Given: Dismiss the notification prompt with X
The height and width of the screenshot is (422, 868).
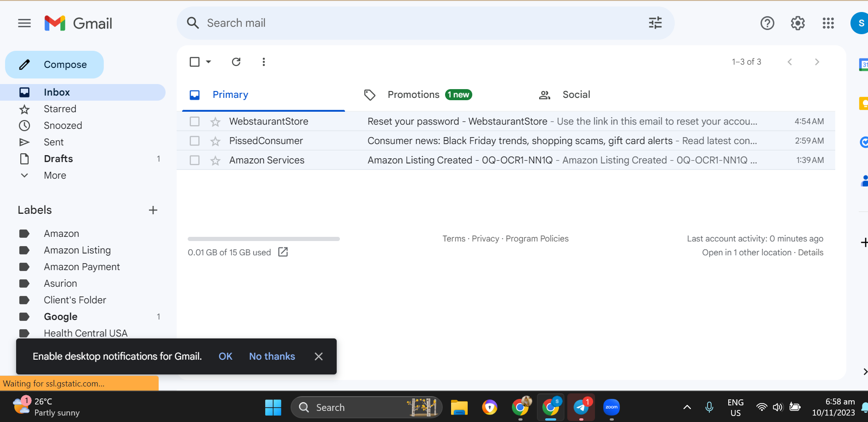Looking at the screenshot, I should 319,356.
